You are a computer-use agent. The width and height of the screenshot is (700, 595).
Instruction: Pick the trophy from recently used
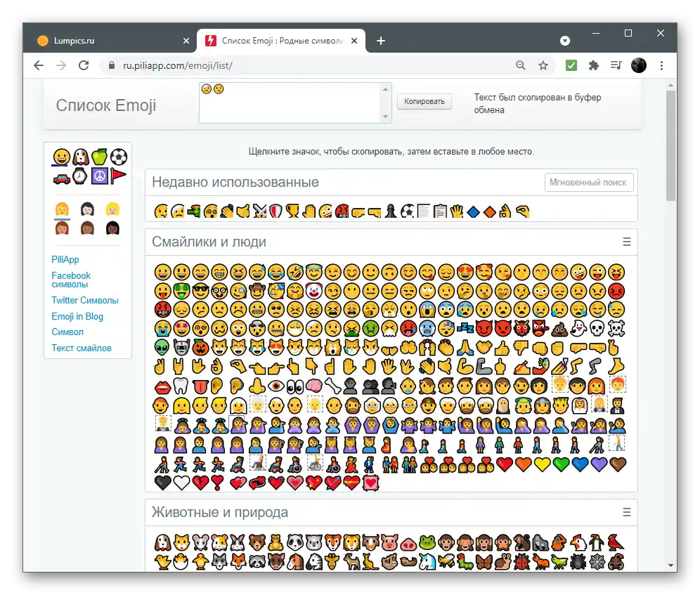pos(292,211)
